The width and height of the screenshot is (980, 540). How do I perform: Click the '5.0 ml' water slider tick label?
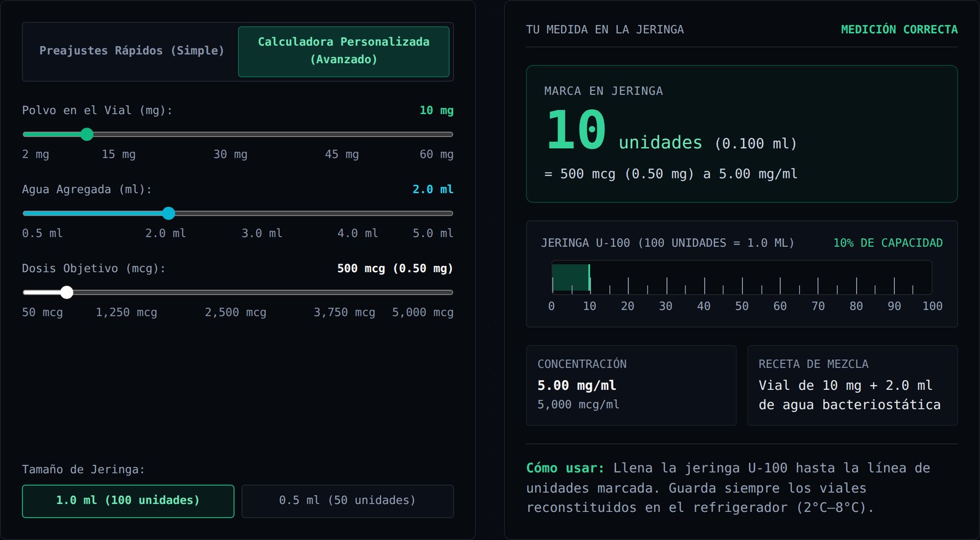coord(433,234)
